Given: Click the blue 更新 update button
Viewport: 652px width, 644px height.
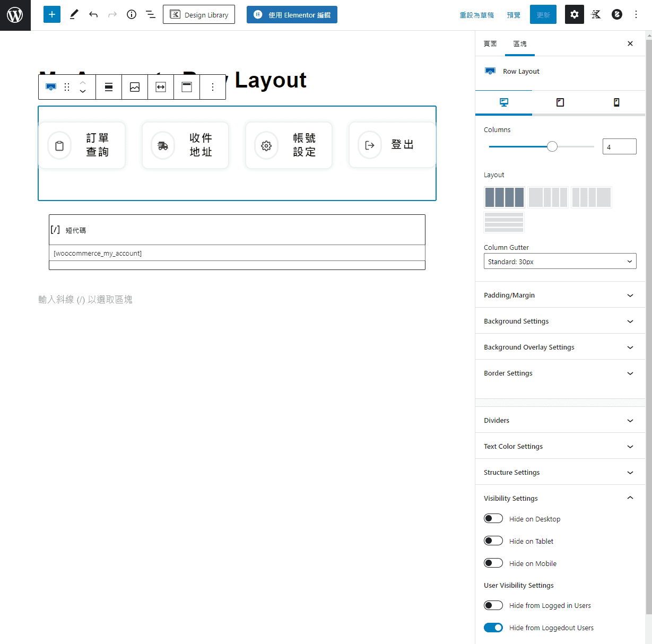Looking at the screenshot, I should point(543,15).
